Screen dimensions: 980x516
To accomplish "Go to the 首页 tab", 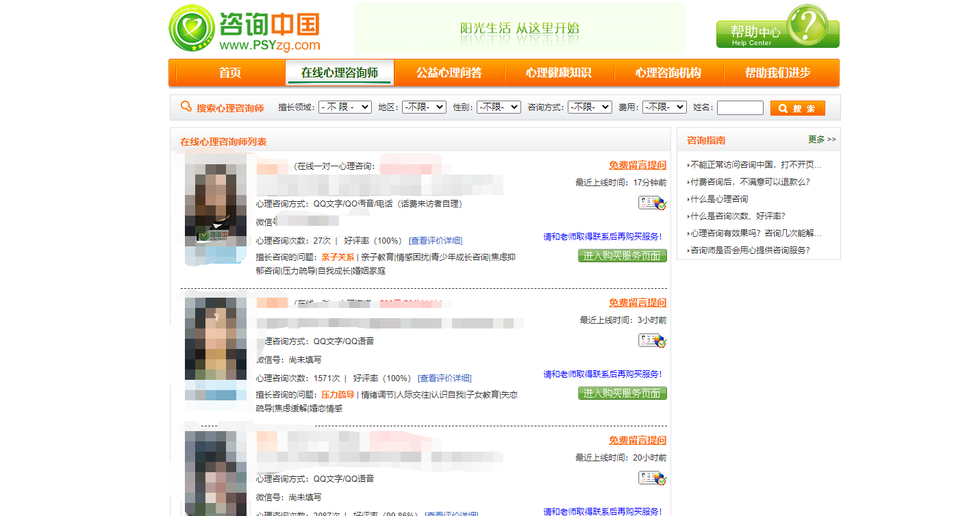I will [x=230, y=73].
